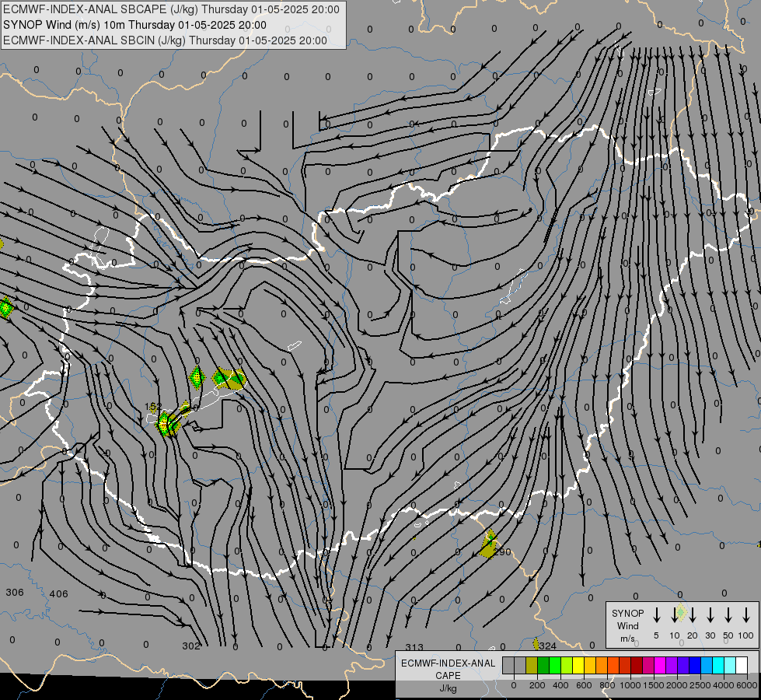Pick the dark blue CAPE swatch before 2500
The image size is (761, 700).
(x=695, y=666)
